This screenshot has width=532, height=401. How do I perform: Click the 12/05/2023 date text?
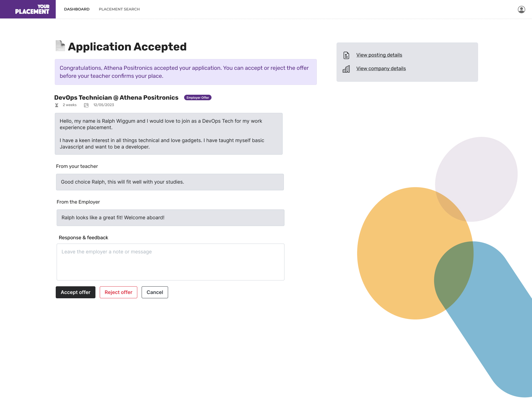tap(104, 105)
